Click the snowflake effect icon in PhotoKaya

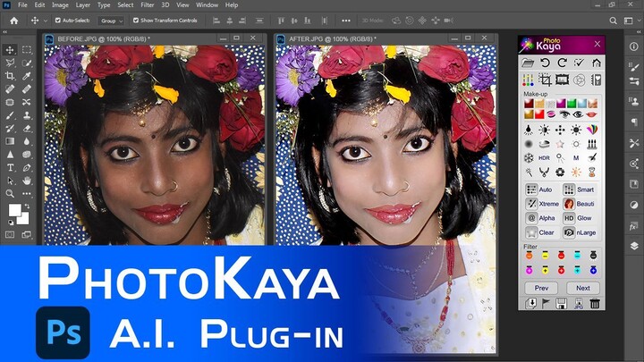click(x=529, y=158)
